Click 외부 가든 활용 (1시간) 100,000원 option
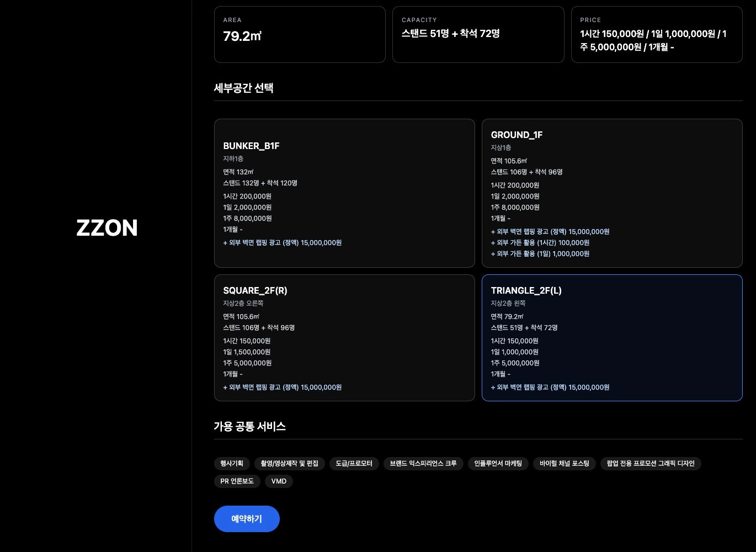The width and height of the screenshot is (756, 552). [540, 243]
